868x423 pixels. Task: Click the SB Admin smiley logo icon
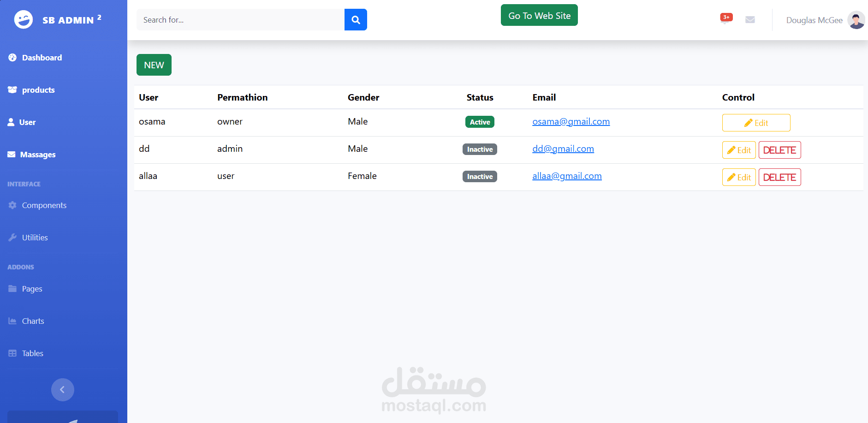coord(24,19)
